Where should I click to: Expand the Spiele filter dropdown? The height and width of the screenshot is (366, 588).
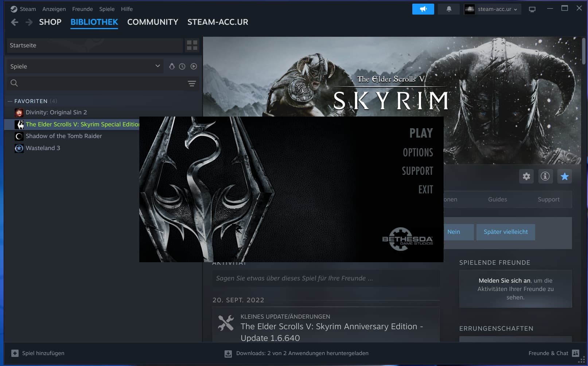tap(85, 66)
